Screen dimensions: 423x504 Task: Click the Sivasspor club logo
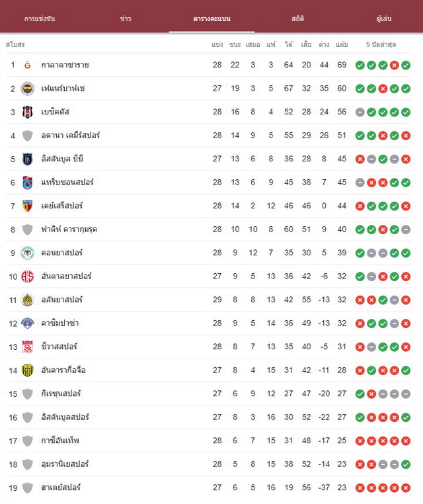coord(28,347)
